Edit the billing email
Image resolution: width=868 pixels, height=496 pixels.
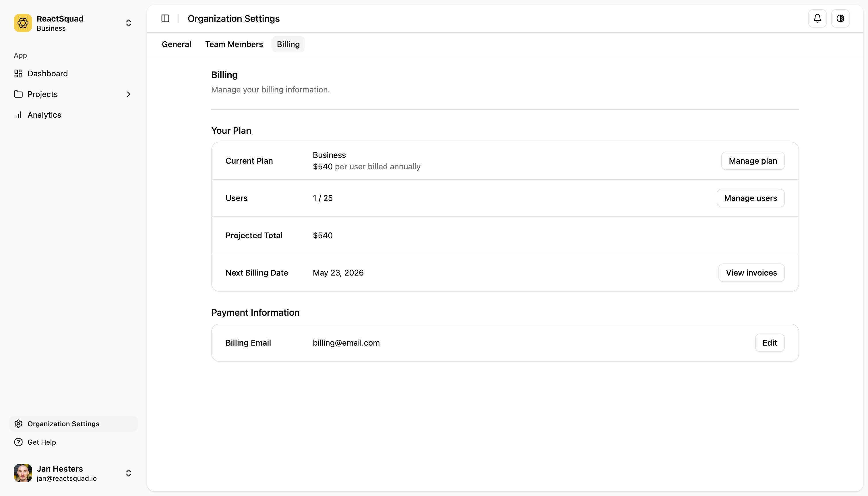coord(770,343)
